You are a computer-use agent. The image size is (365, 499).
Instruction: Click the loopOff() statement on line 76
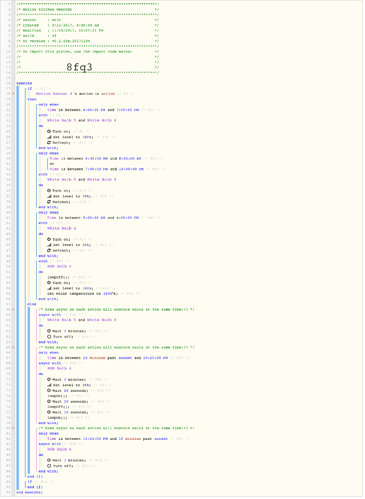[58, 407]
